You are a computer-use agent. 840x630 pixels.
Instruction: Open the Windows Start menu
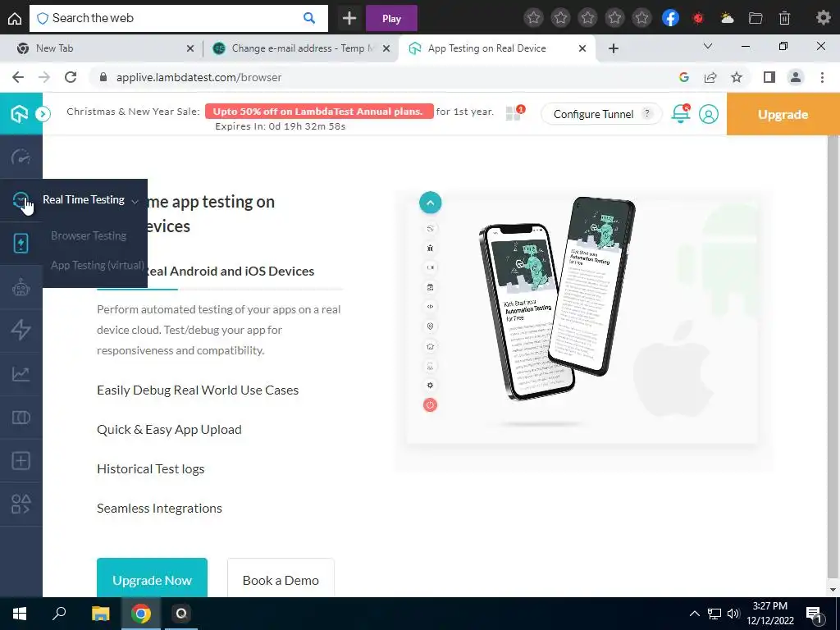coord(20,614)
